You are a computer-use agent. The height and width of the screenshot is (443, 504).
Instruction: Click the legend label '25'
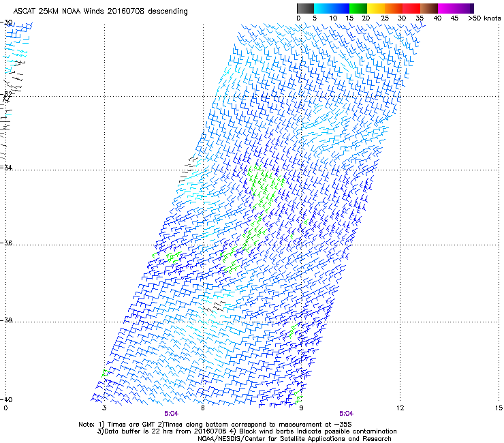point(384,18)
